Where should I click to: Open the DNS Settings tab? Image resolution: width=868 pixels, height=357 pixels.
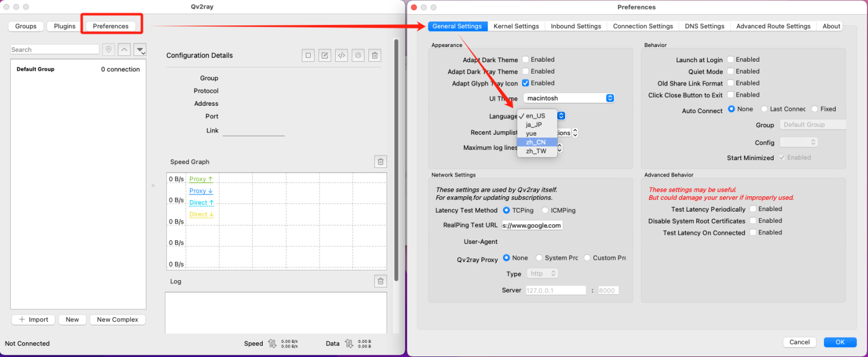704,26
